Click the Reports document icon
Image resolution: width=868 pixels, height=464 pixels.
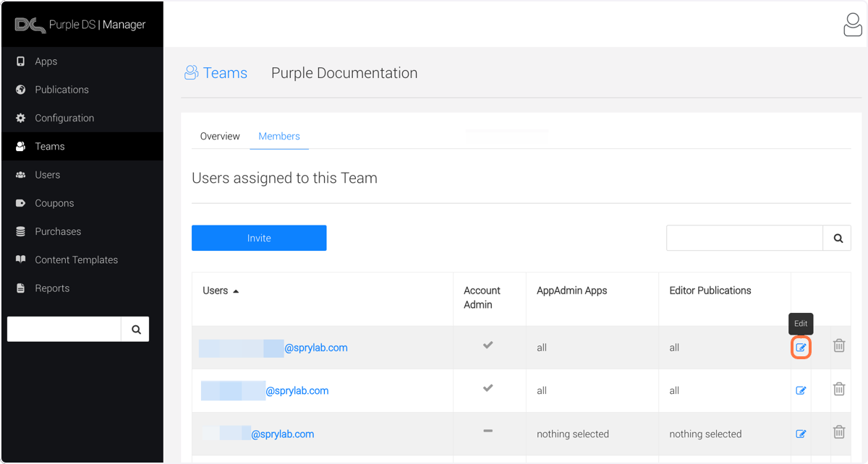pyautogui.click(x=20, y=288)
